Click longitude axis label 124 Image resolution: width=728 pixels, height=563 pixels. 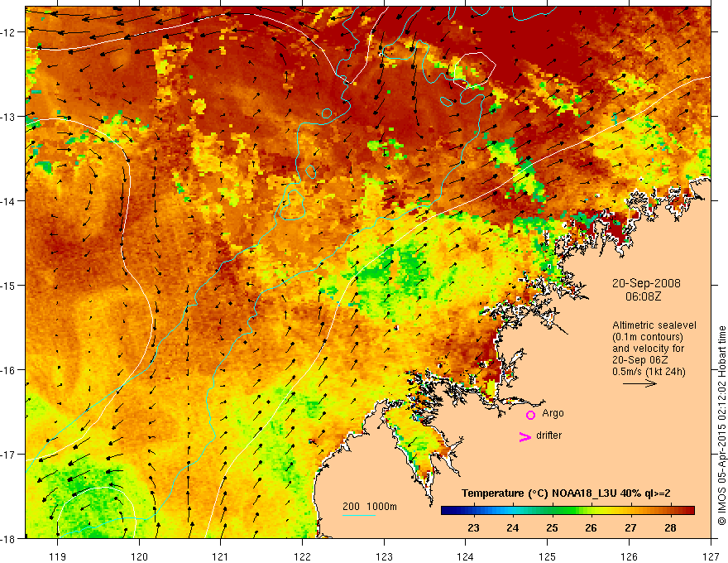(466, 556)
